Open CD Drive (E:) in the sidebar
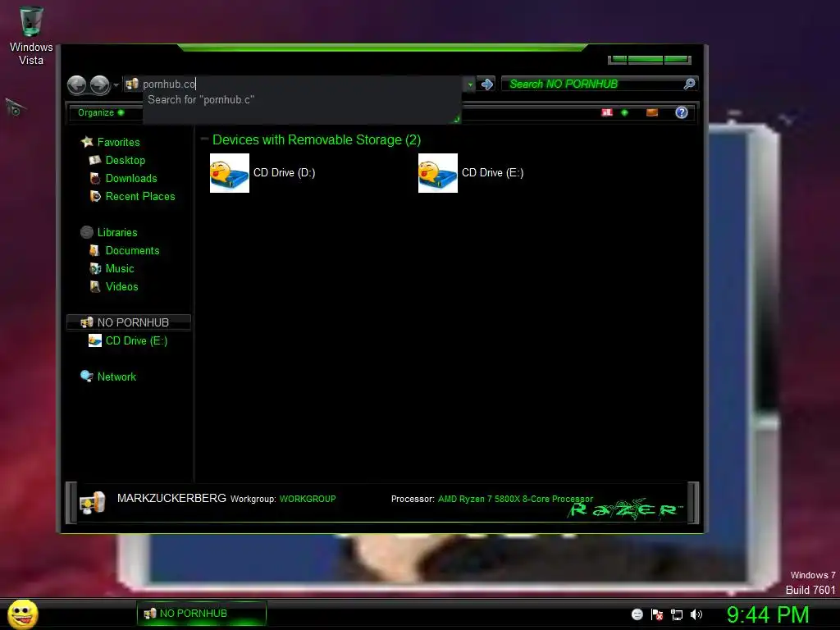 (x=136, y=340)
